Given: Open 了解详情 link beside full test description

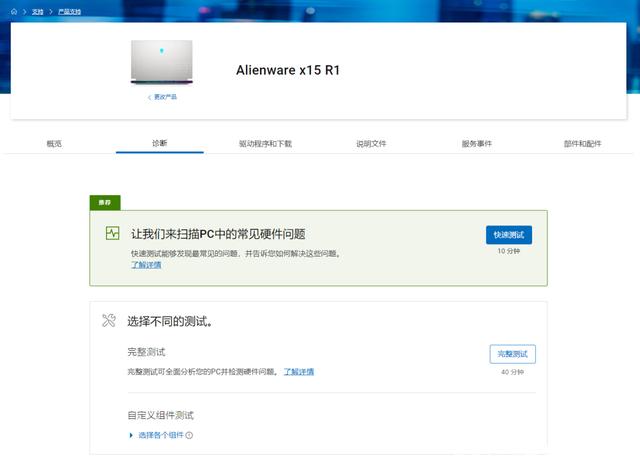Looking at the screenshot, I should [299, 372].
